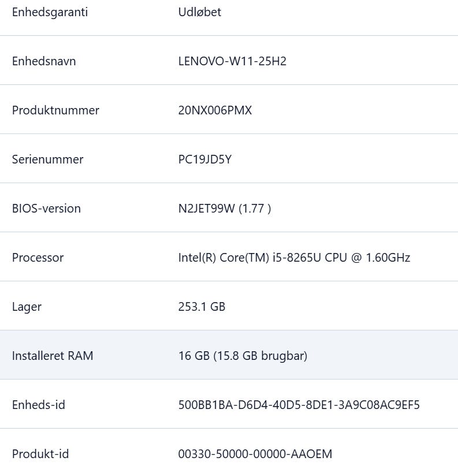This screenshot has width=458, height=476.
Task: Click the Enheds-id label
Action: pyautogui.click(x=39, y=405)
